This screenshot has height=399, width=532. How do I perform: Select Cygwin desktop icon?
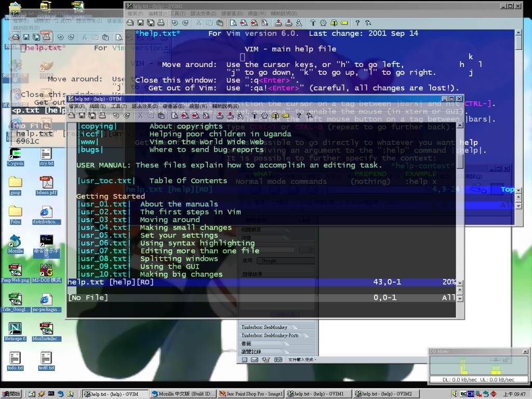[x=15, y=157]
